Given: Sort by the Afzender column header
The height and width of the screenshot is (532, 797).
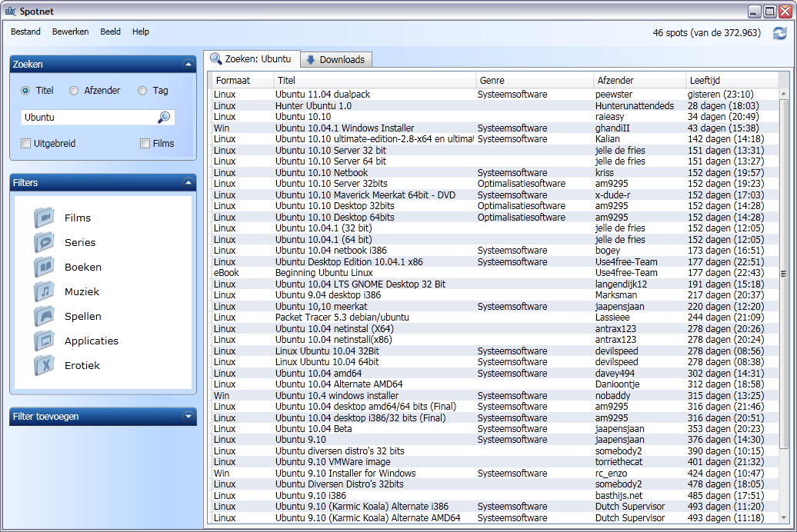Looking at the screenshot, I should click(639, 80).
